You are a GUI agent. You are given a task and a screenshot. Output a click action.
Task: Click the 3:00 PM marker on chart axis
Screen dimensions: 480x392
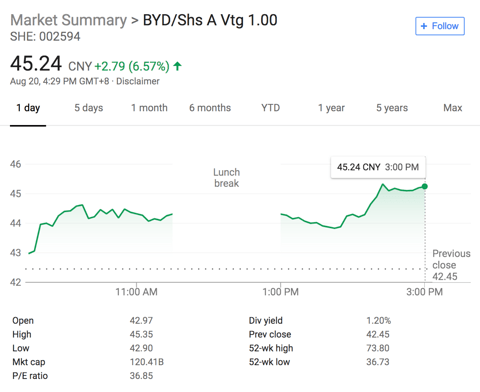(424, 292)
